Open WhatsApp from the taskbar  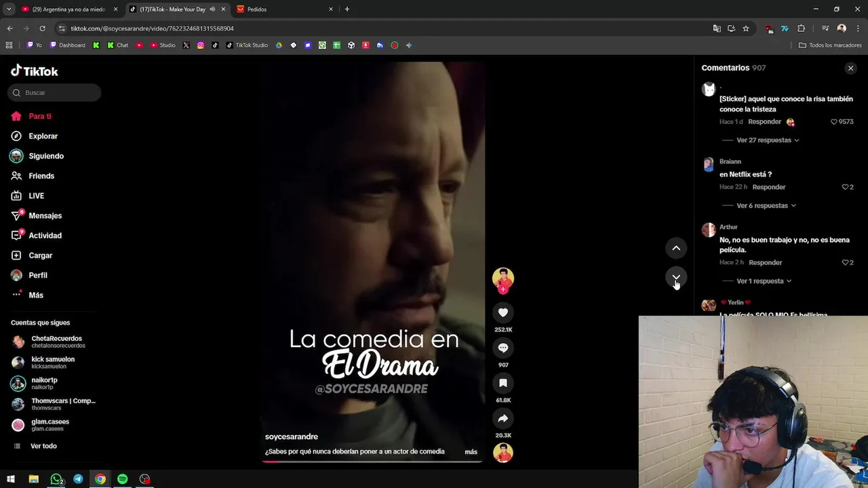(x=56, y=479)
